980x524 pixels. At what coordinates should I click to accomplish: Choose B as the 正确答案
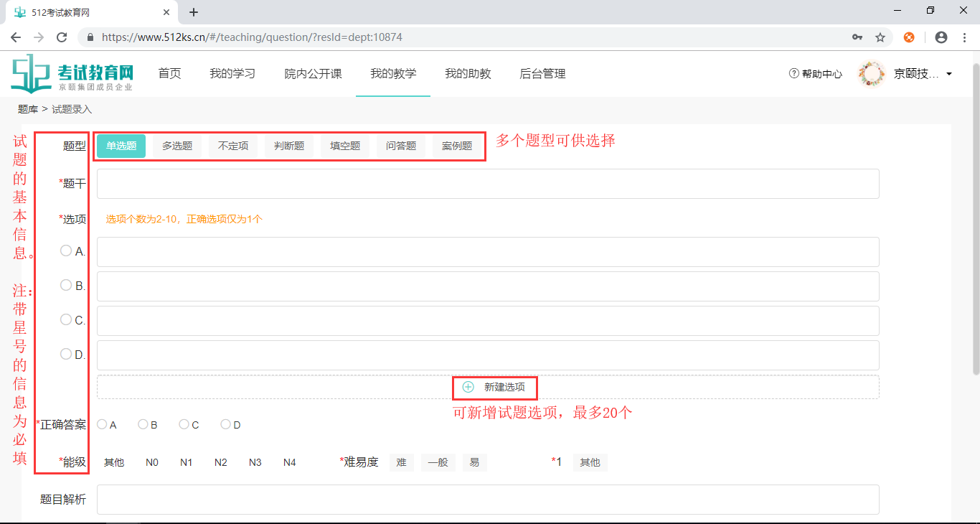click(x=142, y=424)
